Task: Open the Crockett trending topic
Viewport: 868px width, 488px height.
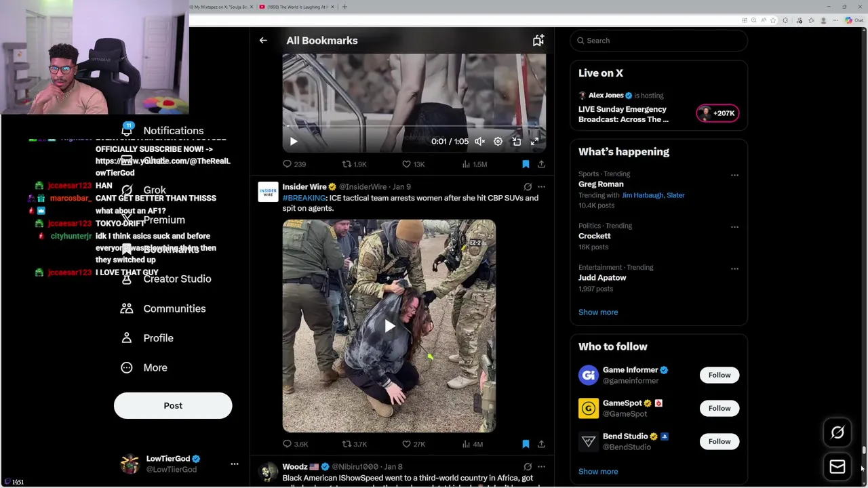Action: [x=595, y=236]
